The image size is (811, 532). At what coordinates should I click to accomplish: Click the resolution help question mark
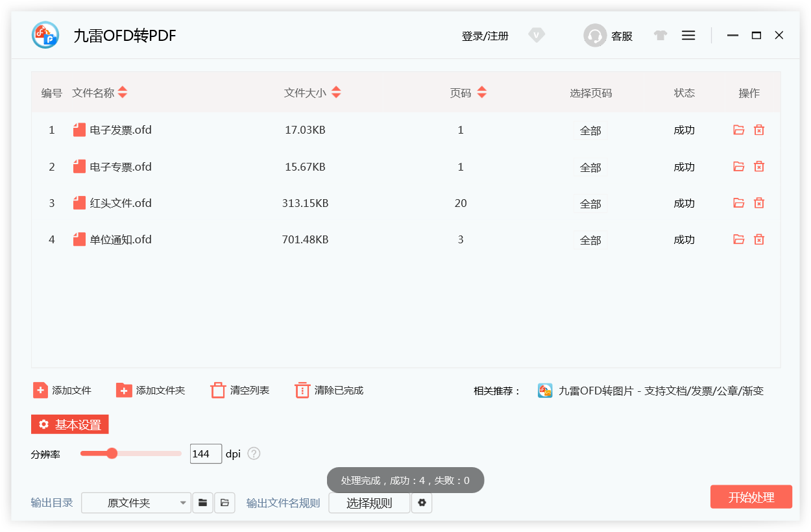254,453
